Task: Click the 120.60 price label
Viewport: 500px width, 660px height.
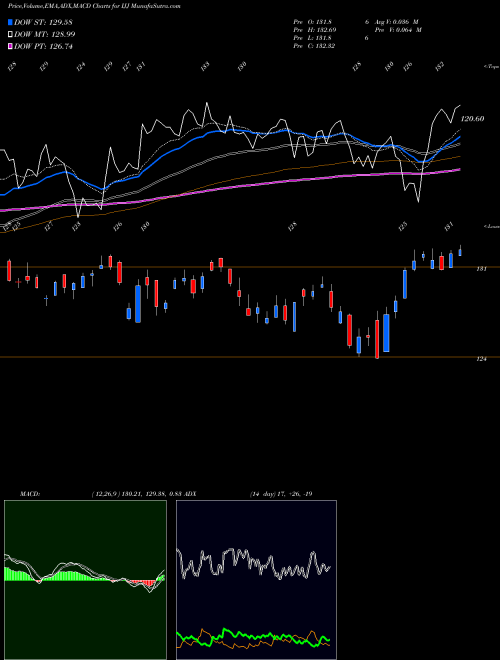Action: click(x=473, y=119)
